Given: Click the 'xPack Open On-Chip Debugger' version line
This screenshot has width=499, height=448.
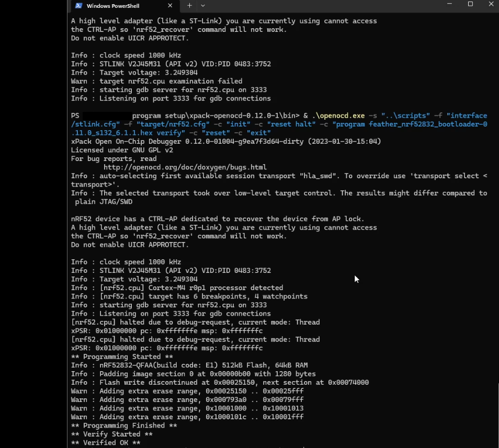Looking at the screenshot, I should coord(226,142).
